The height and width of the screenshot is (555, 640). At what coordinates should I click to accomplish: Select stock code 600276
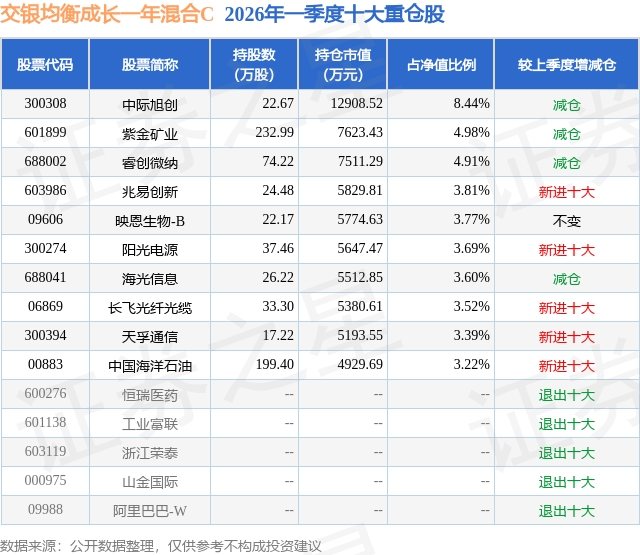coord(45,393)
